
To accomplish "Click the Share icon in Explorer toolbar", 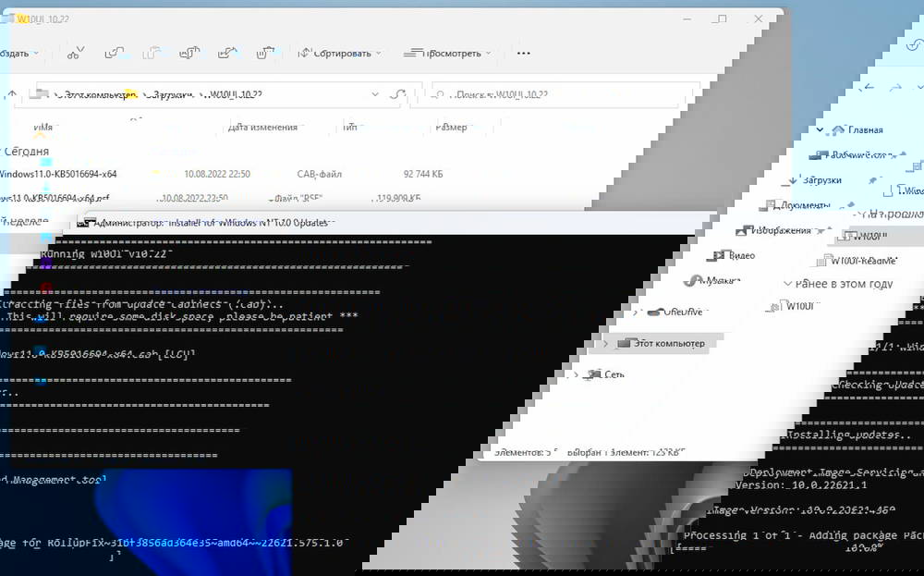I will pos(227,53).
